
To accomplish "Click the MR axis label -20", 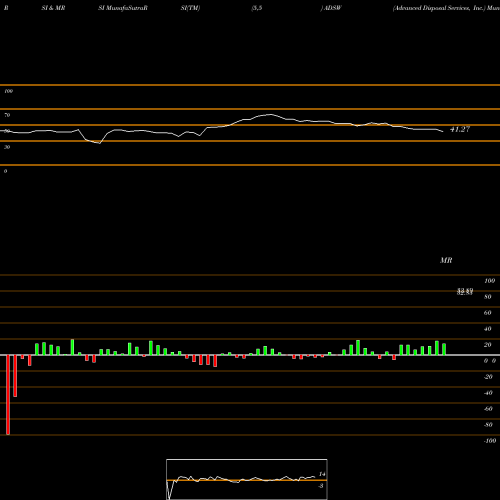I will point(488,377).
